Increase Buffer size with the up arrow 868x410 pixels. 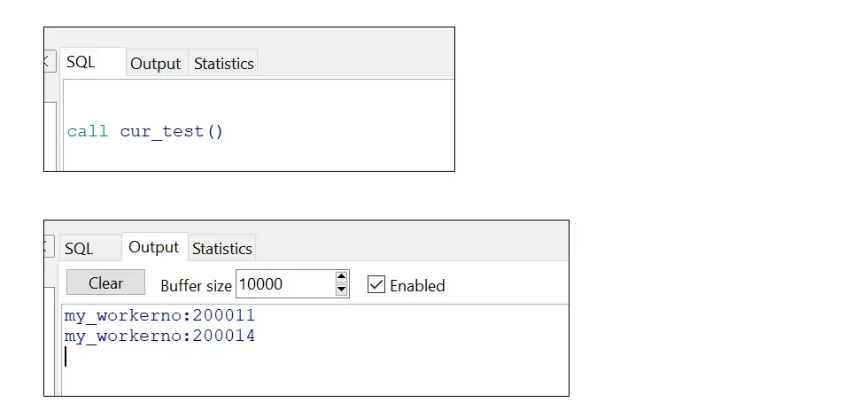[342, 277]
